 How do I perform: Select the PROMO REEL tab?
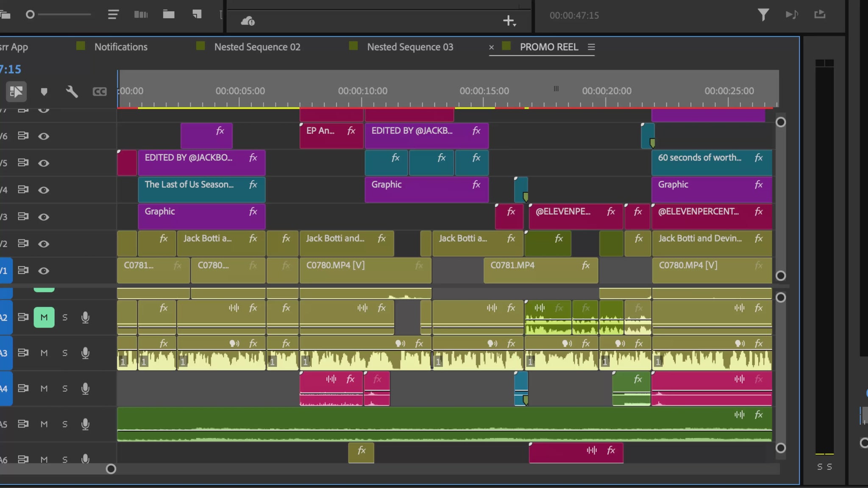coord(549,47)
